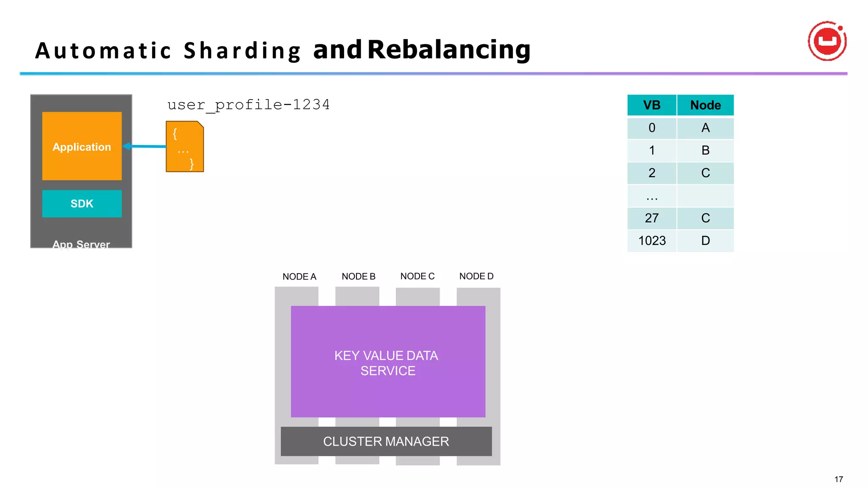Click the Key Value Data Service box
The image size is (868, 488).
pos(388,362)
